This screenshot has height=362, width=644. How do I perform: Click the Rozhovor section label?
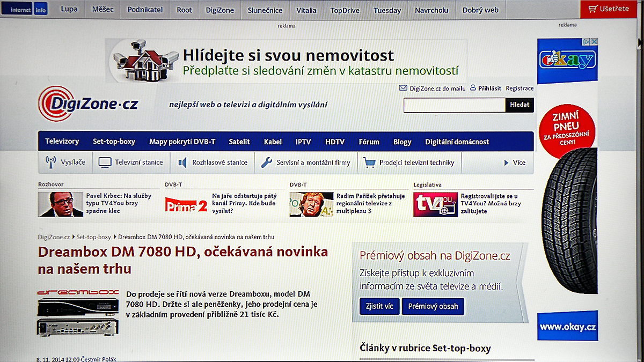(51, 184)
